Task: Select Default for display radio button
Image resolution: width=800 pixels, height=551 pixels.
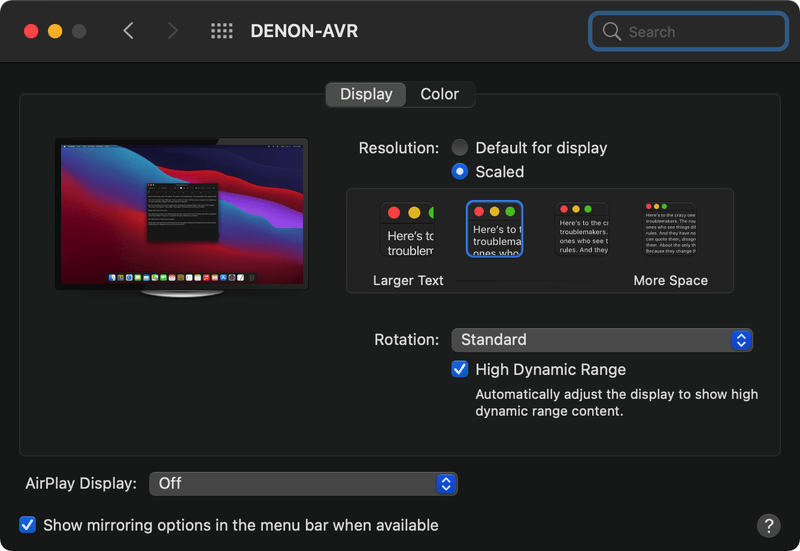Action: (460, 147)
